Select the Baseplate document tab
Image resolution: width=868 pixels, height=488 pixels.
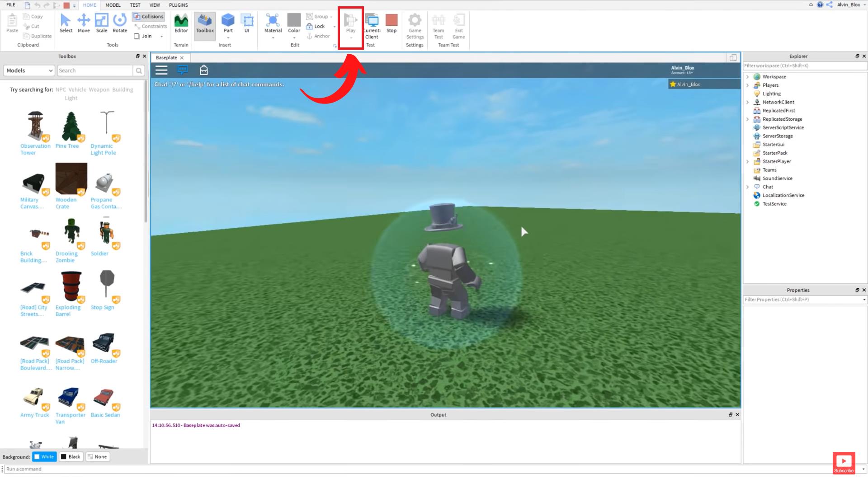[x=170, y=58]
